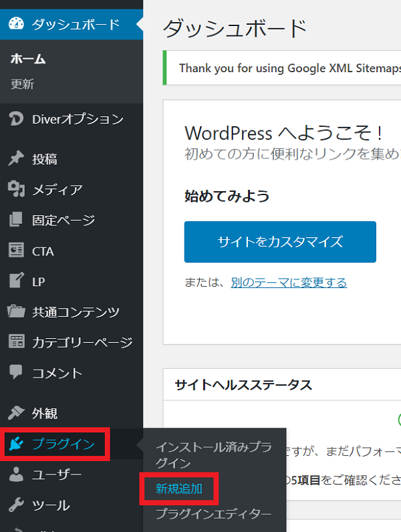Viewport: 401px width, 532px height.
Task: Click the WordPress へようこそ heading
Action: click(x=284, y=132)
